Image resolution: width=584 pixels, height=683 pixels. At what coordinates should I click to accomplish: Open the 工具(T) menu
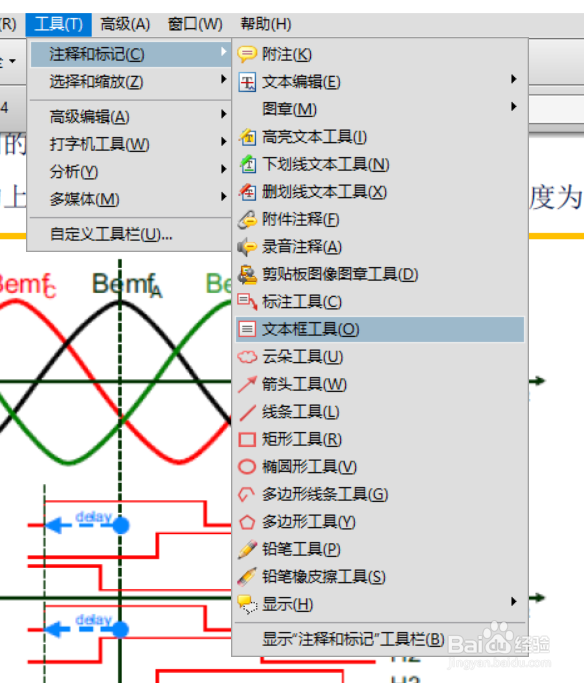58,24
